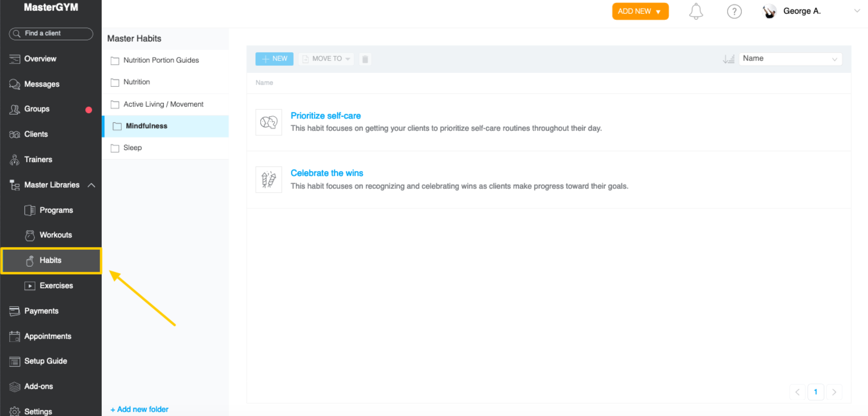Image resolution: width=868 pixels, height=416 pixels.
Task: Open the ADD NEW dropdown button
Action: 640,11
